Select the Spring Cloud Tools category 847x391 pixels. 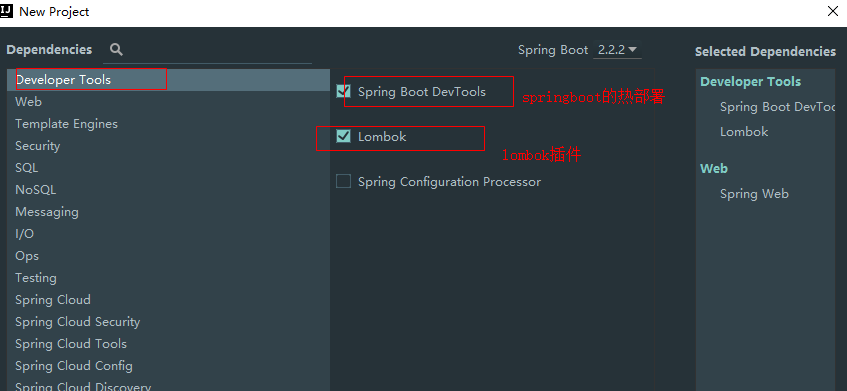click(168, 344)
